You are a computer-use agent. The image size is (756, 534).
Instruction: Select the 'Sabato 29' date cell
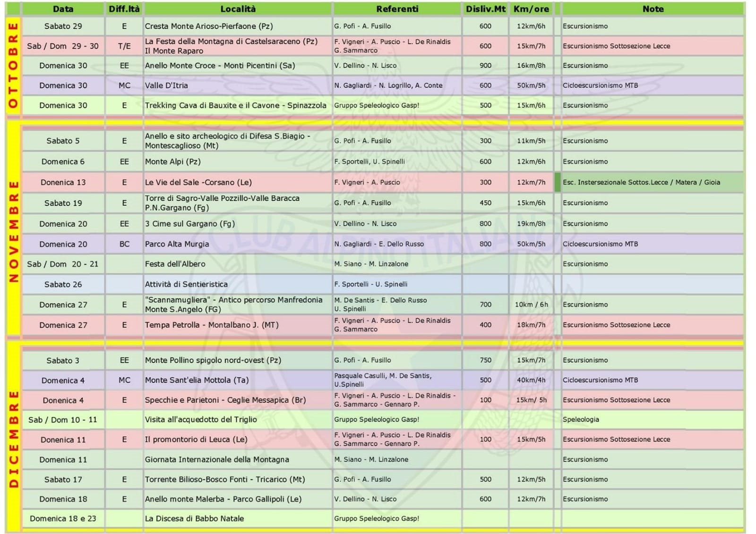coord(63,26)
